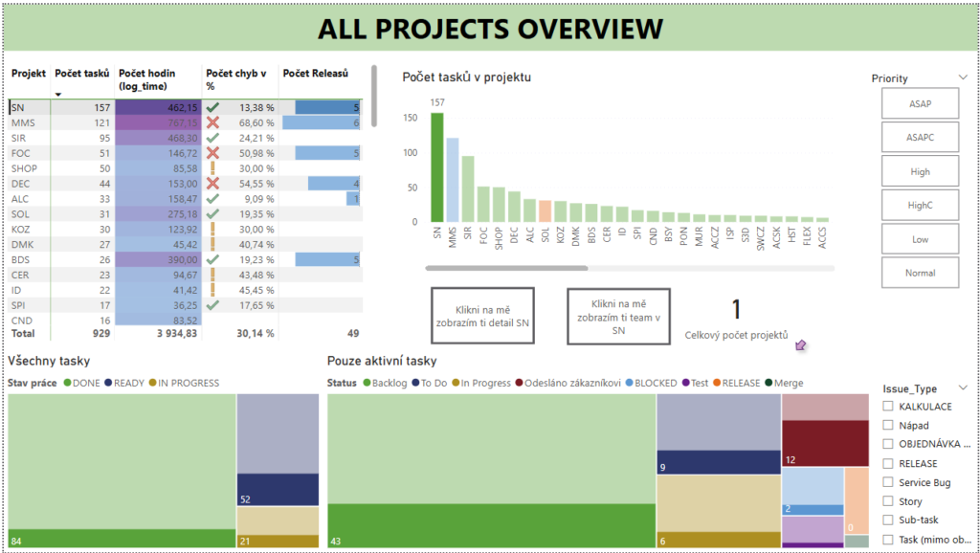Click the bar chart's horizontal scrollbar
Screen dimensions: 980x553
[507, 268]
